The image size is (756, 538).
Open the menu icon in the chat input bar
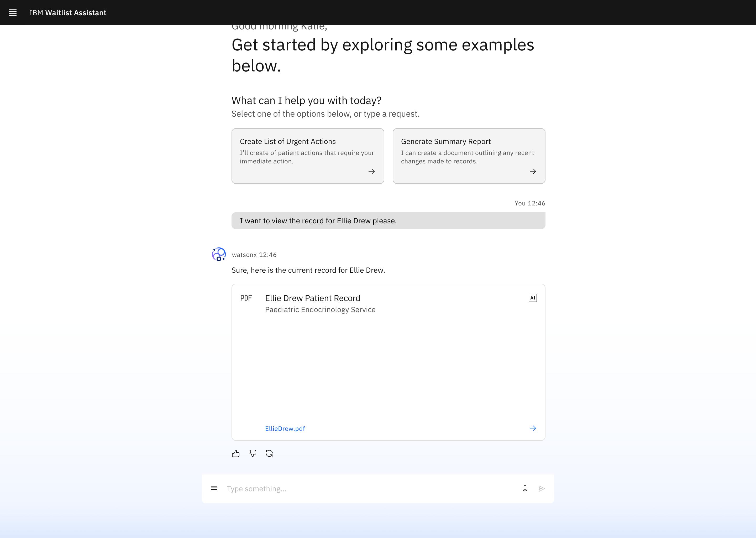coord(214,489)
